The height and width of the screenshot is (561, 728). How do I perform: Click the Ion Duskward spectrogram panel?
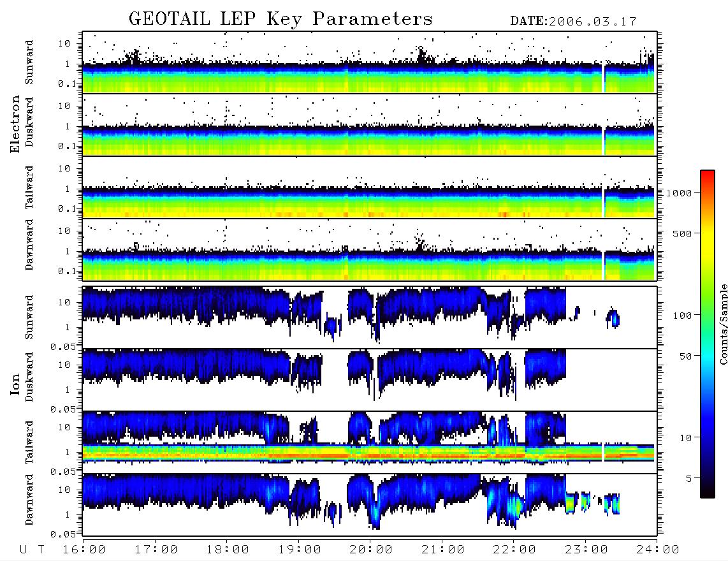tap(370, 379)
